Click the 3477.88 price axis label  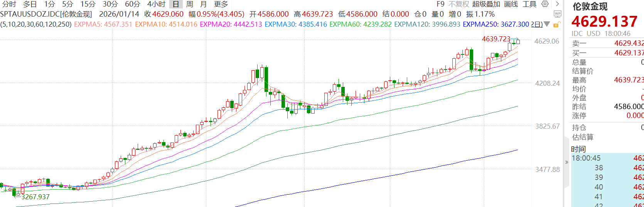point(547,170)
